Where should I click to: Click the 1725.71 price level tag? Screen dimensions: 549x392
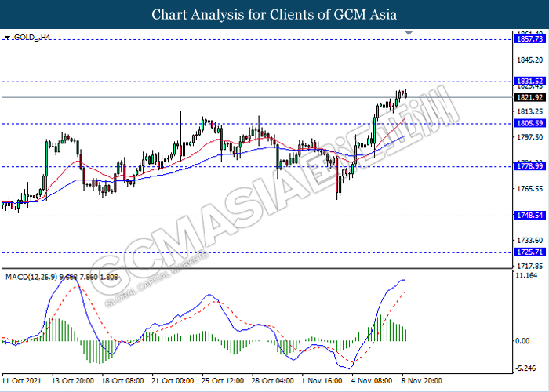(x=529, y=252)
